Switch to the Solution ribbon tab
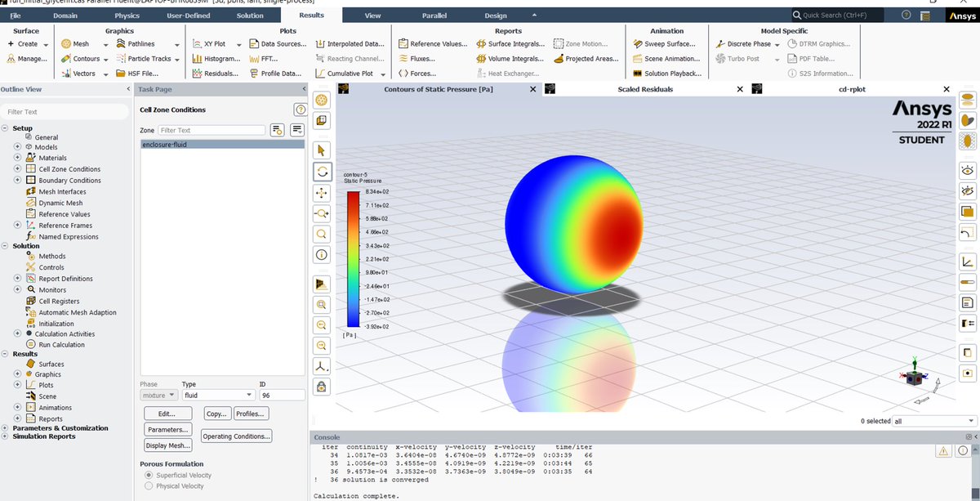980x501 pixels. [249, 16]
